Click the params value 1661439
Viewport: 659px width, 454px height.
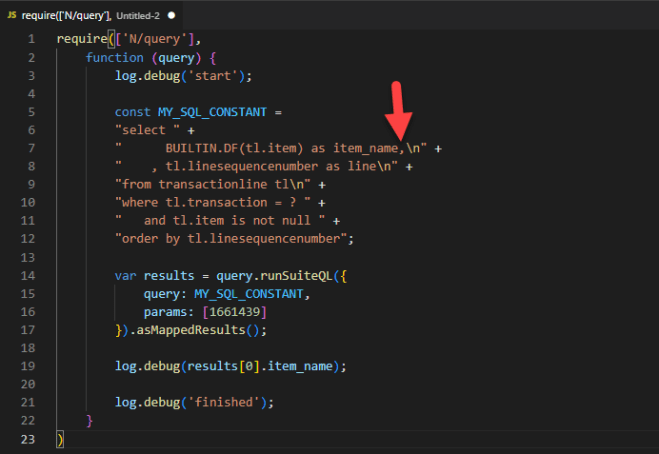[x=234, y=311]
